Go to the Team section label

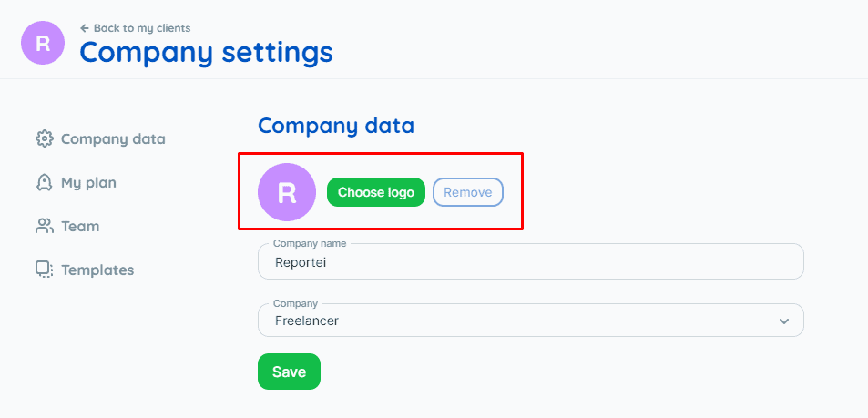(80, 226)
